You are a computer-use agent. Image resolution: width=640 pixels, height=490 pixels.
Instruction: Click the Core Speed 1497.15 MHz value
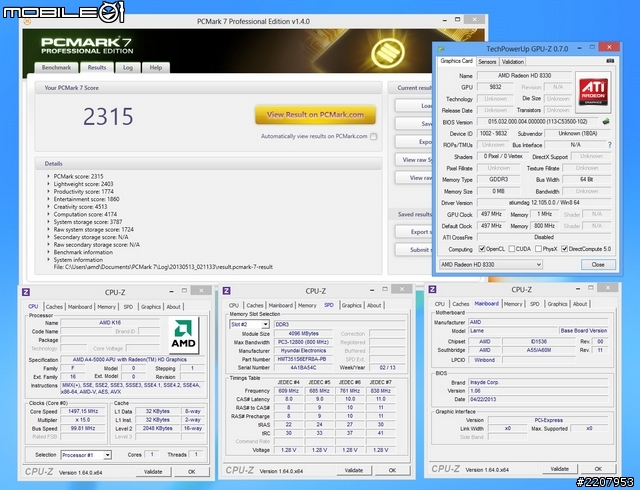[x=81, y=411]
